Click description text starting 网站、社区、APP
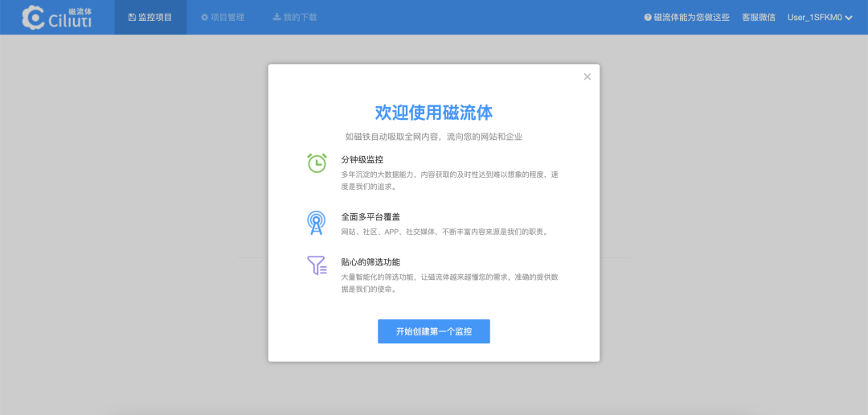Image resolution: width=868 pixels, height=415 pixels. coord(445,232)
